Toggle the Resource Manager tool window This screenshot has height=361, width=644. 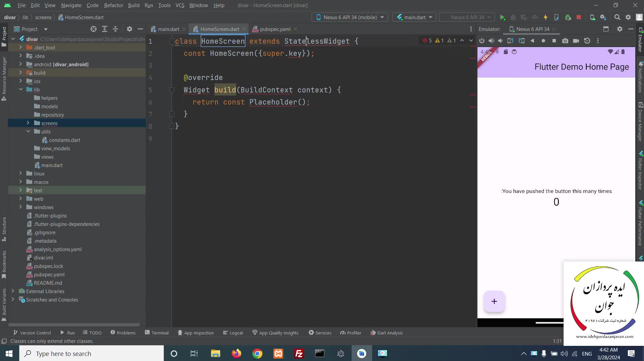[4, 78]
